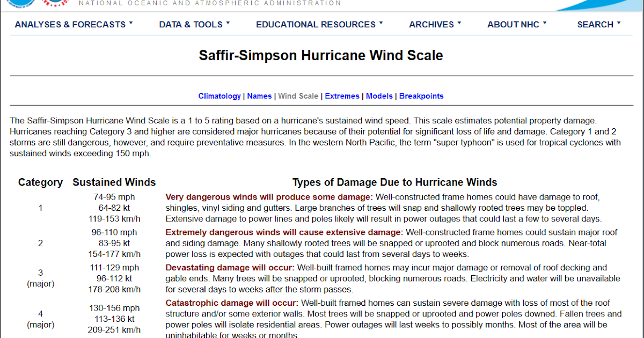Open the ANALYSES & FORECASTS dropdown
This screenshot has width=644, height=338.
[x=74, y=24]
